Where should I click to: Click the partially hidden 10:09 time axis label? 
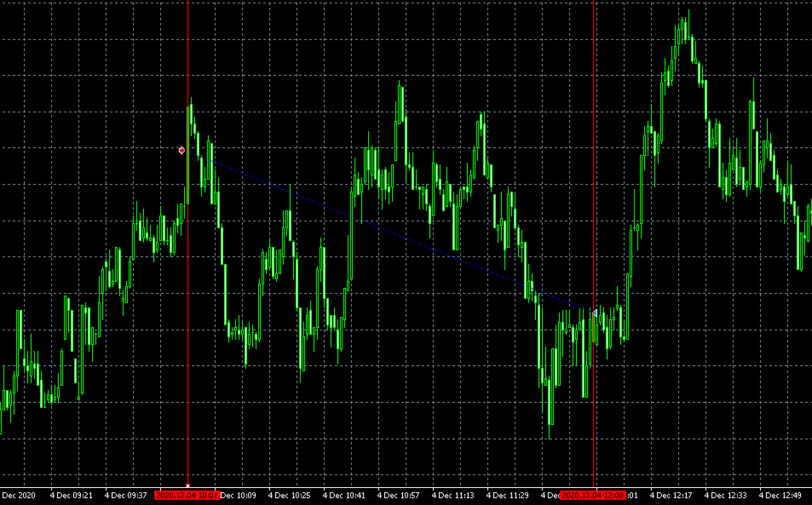tap(239, 495)
